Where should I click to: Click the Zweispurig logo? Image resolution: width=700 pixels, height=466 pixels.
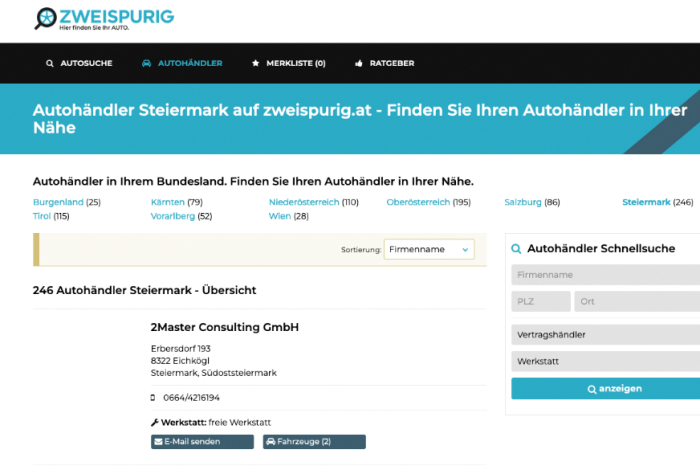104,19
